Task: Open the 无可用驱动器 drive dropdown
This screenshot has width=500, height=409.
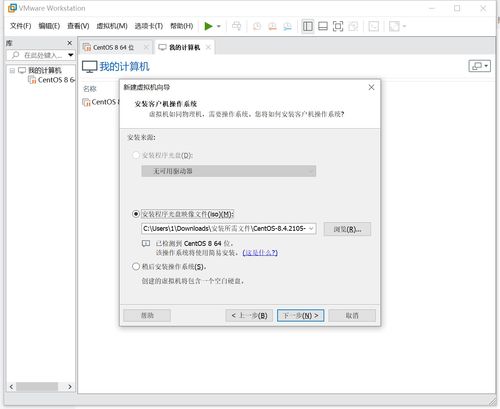Action: pyautogui.click(x=229, y=171)
